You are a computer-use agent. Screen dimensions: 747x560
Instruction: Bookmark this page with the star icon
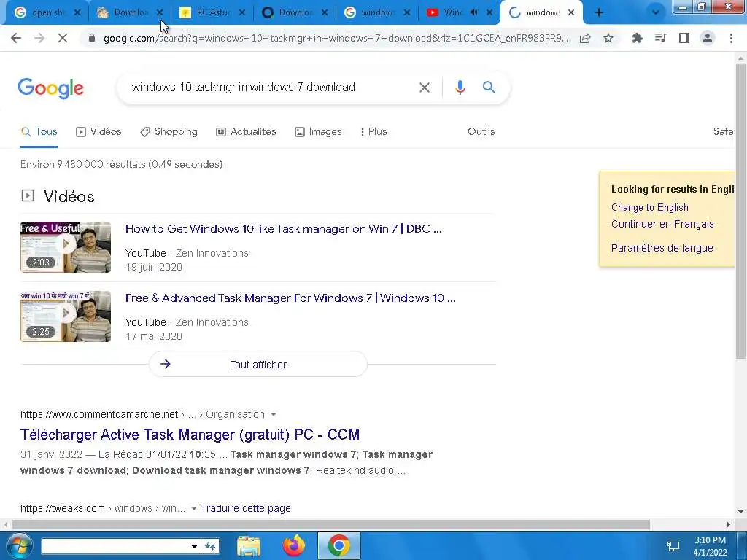[608, 38]
